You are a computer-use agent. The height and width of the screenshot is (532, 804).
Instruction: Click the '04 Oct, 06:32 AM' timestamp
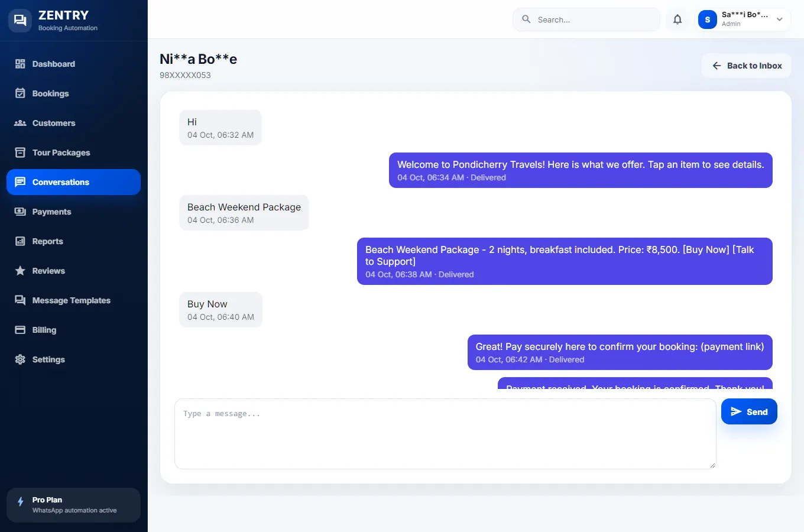221,135
